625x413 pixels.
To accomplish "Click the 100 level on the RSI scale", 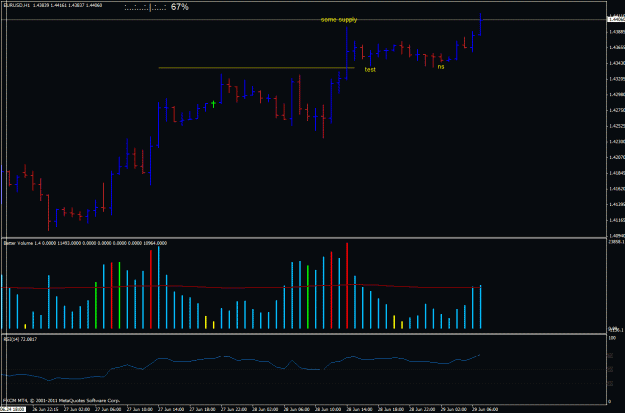I will (613, 338).
